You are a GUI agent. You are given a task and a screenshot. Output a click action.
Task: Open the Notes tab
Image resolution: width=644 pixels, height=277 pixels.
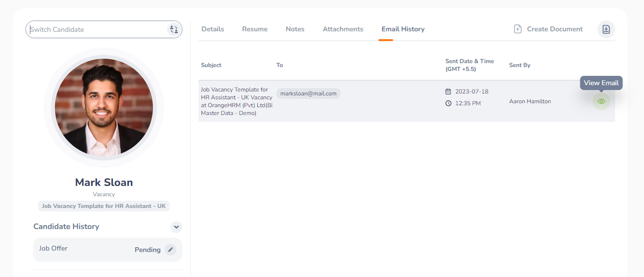click(295, 29)
